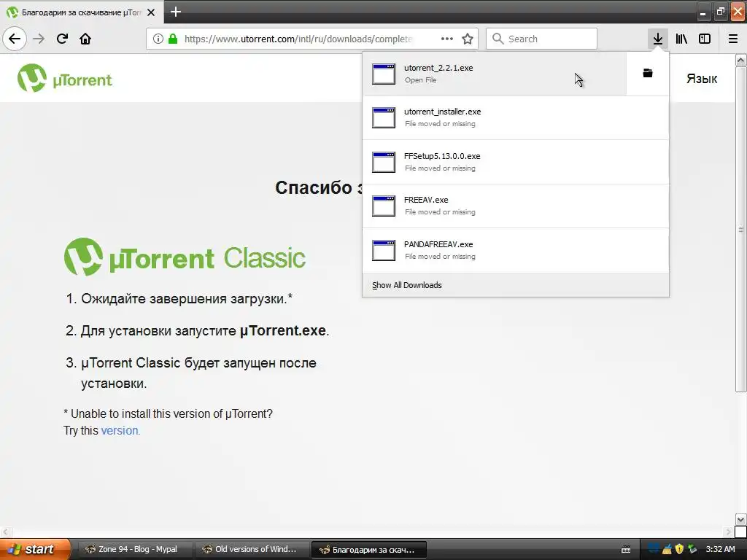Select utorrent_installer.exe download entry
The width and height of the screenshot is (747, 560).
(x=516, y=117)
